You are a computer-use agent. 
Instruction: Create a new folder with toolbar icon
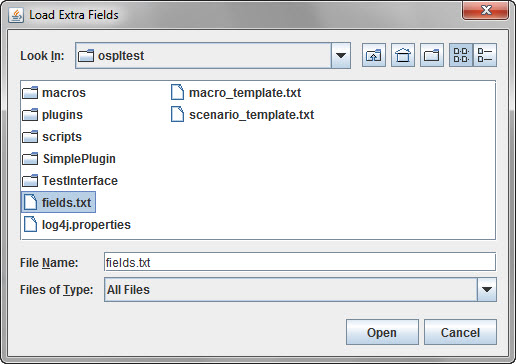click(x=432, y=55)
